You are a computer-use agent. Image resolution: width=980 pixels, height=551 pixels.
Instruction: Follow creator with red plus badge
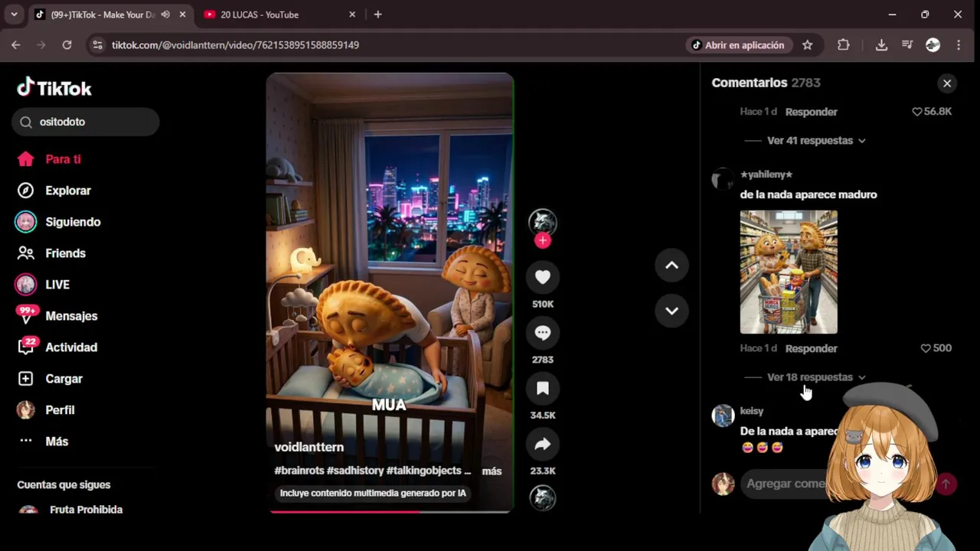tap(543, 240)
